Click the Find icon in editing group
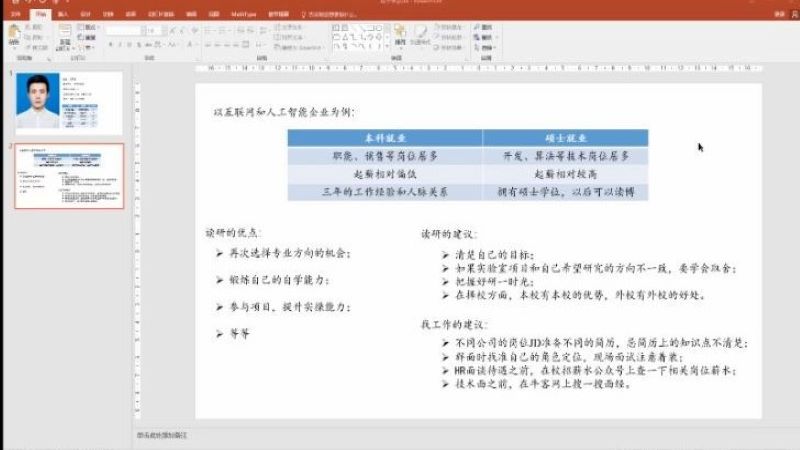The height and width of the screenshot is (450, 800). (487, 28)
